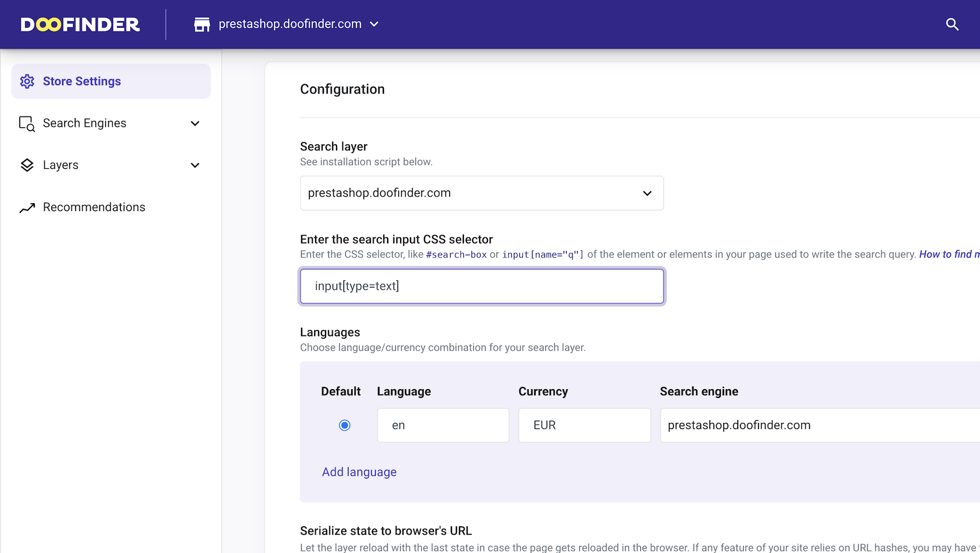The width and height of the screenshot is (980, 553).
Task: Open the store selector chevron in header
Action: coord(374,24)
